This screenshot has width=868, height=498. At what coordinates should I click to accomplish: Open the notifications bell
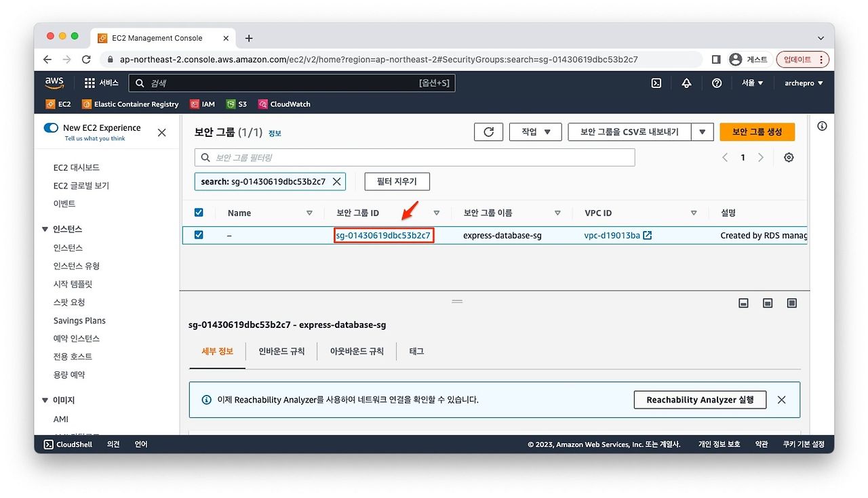pos(686,83)
